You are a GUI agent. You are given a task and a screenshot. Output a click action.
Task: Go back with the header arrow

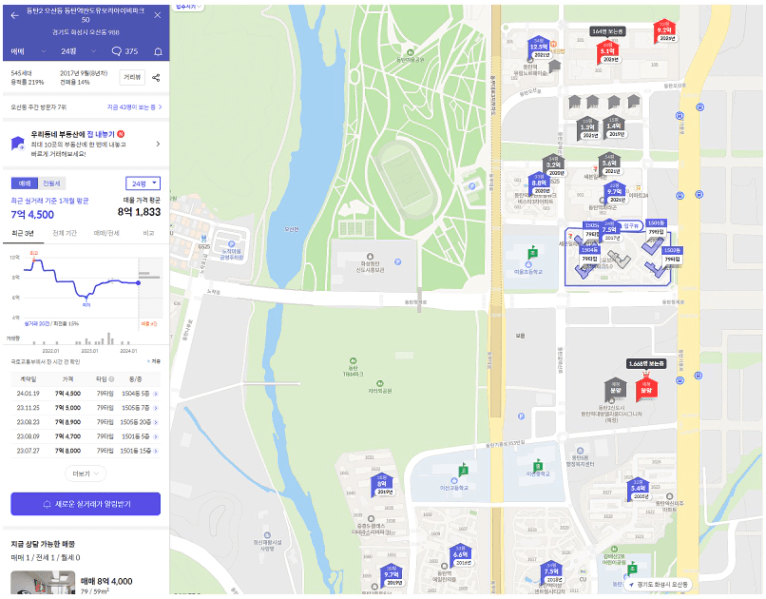(x=15, y=16)
